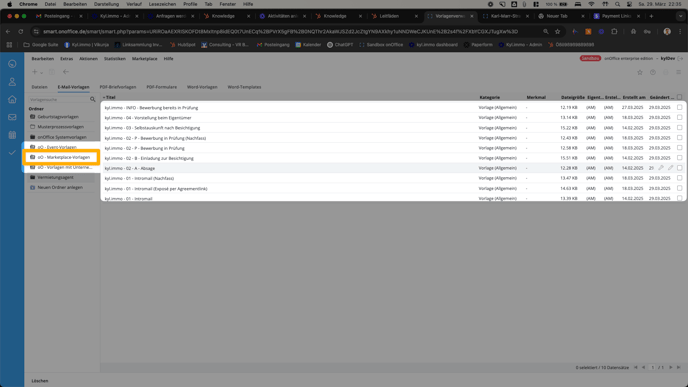This screenshot has height=387, width=688.
Task: Click the back arrow in onOffice toolbar
Action: point(66,72)
